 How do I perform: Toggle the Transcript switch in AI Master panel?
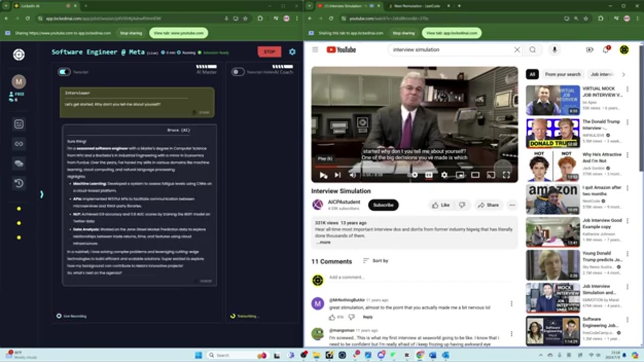click(64, 72)
